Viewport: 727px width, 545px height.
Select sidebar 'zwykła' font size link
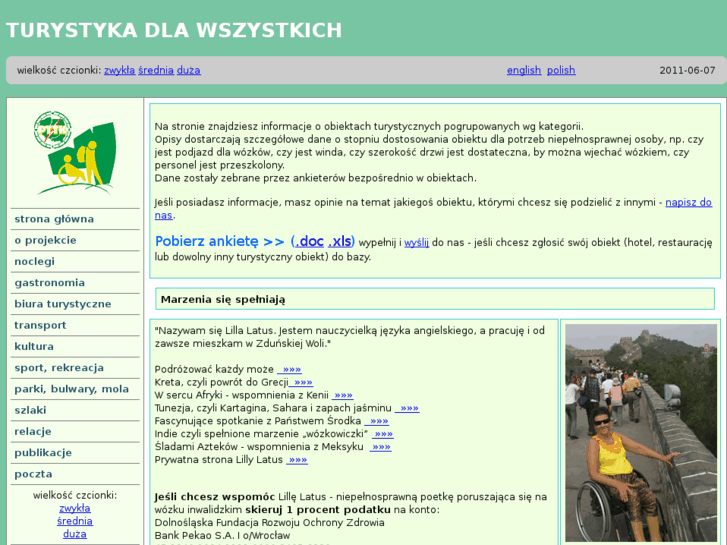75,508
